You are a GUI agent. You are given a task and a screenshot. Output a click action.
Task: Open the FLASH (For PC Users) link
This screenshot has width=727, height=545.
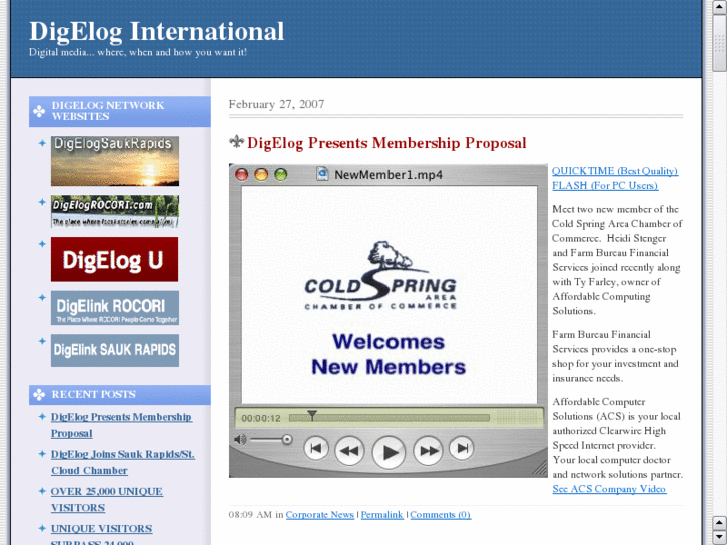[x=605, y=186]
